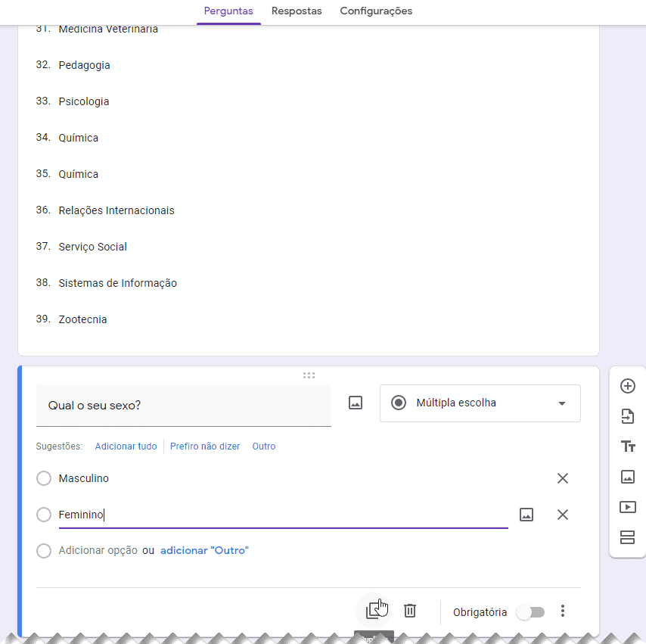
Task: Insert an image using the sidebar icon
Action: [627, 477]
